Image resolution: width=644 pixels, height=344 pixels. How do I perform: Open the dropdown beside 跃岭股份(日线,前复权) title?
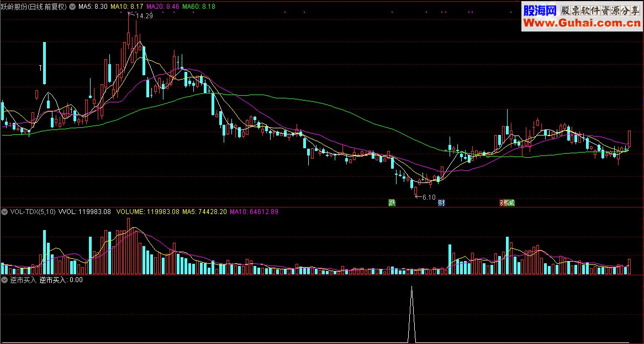(73, 6)
